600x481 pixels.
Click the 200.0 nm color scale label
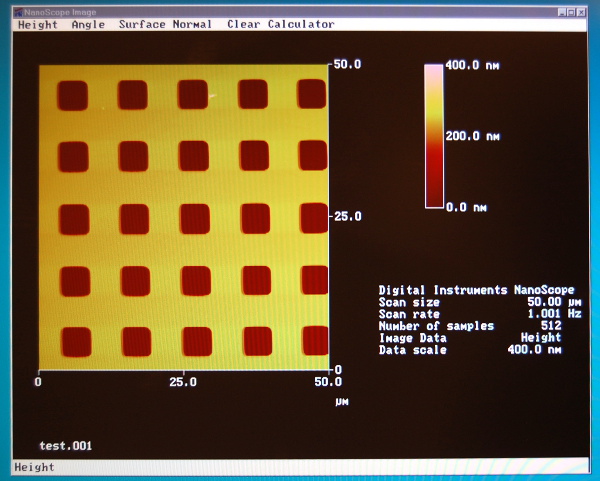472,136
